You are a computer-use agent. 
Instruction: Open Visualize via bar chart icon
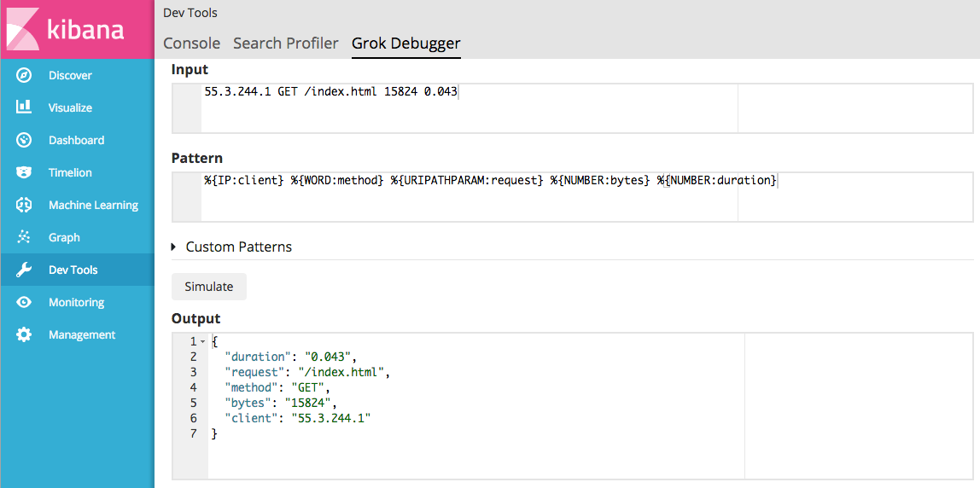24,107
